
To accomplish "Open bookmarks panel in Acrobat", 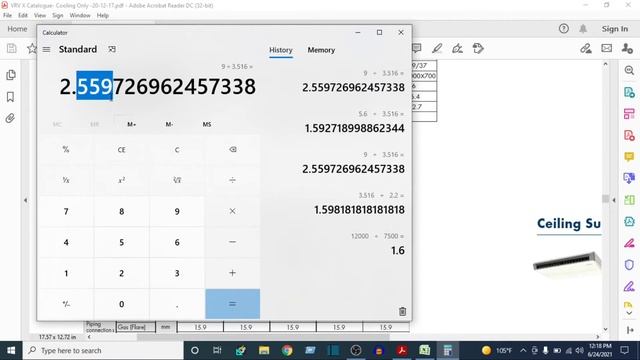I will coord(11,97).
